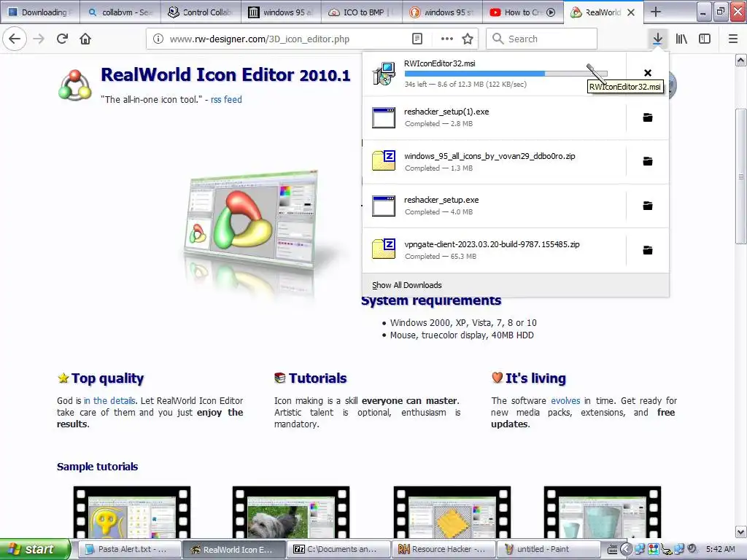Click the forward navigation arrow
The height and width of the screenshot is (560, 747).
(x=39, y=39)
